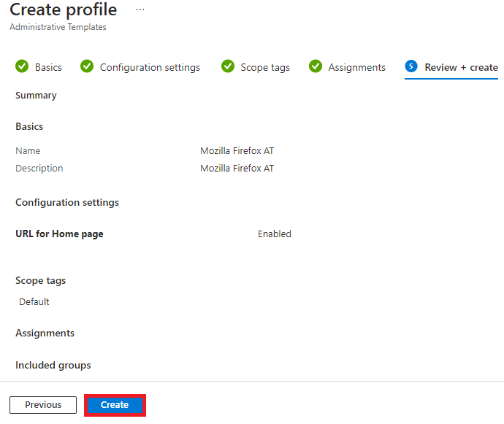This screenshot has height=424, width=504.
Task: Click the Included groups heading
Action: pos(53,365)
